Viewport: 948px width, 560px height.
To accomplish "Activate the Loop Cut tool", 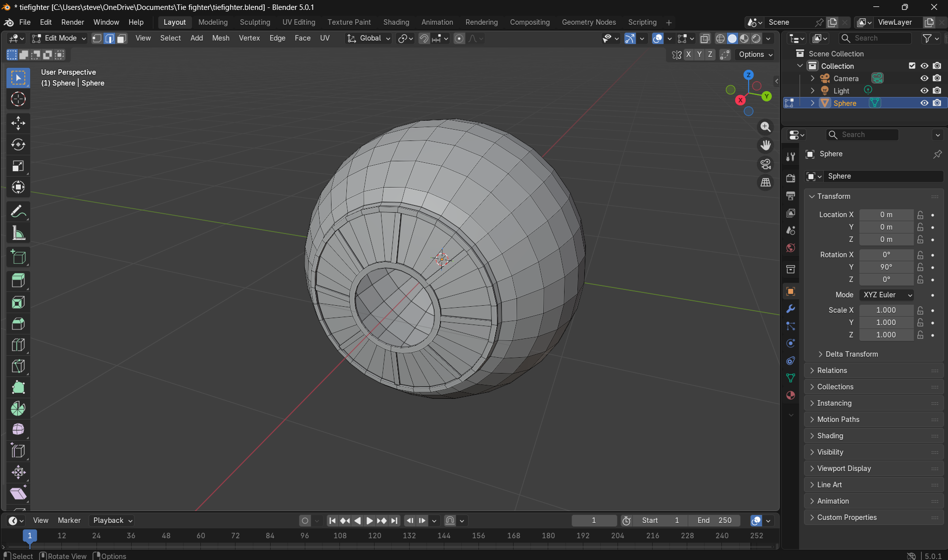I will click(18, 345).
